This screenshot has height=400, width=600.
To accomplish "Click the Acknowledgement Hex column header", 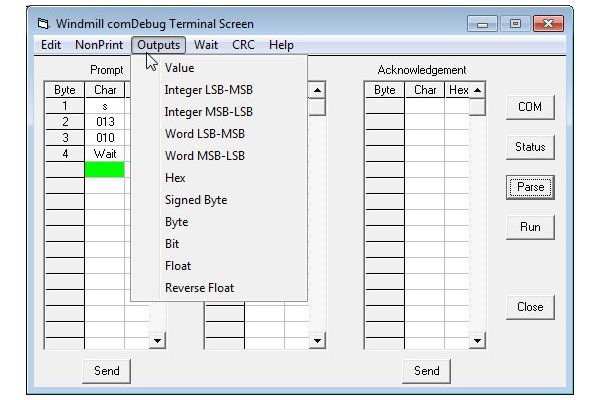I will pos(458,90).
